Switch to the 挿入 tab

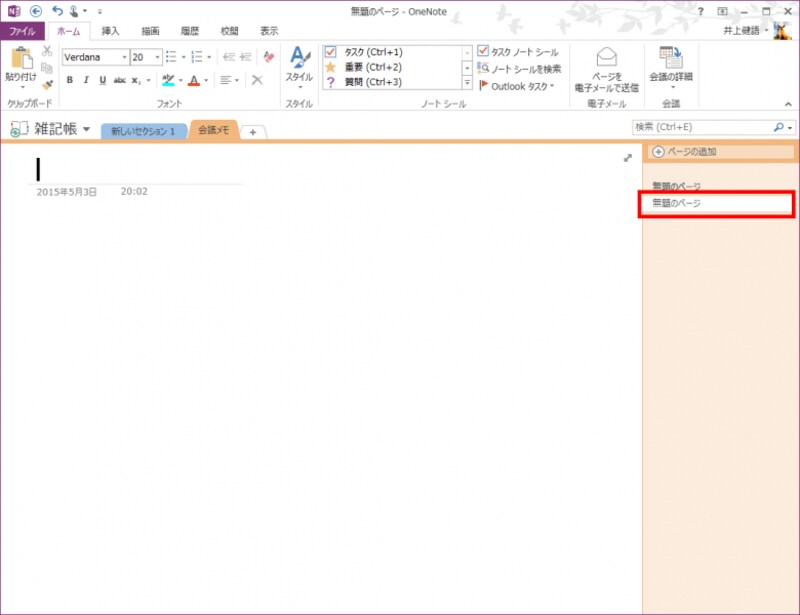coord(110,31)
